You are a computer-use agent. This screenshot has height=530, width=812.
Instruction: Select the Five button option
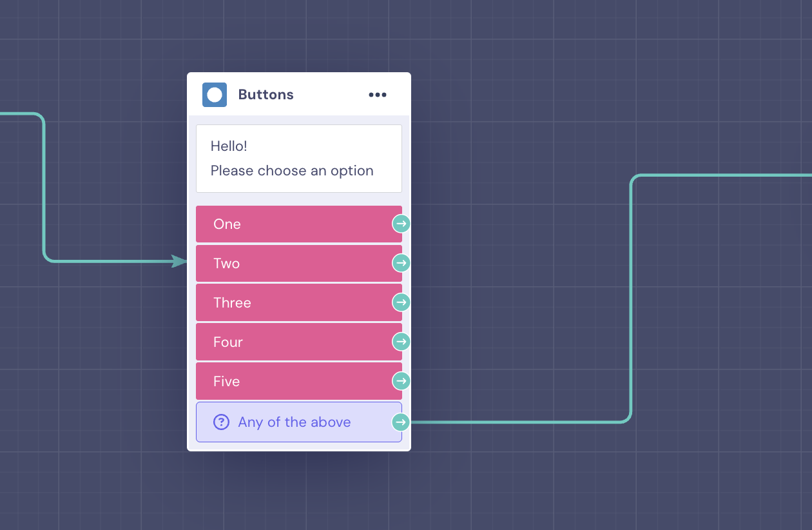point(299,381)
